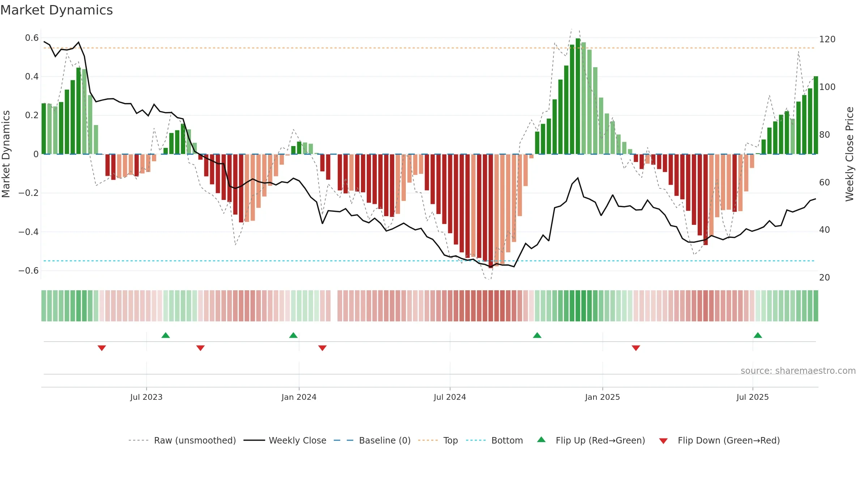Click the flip-down marker just after Jan 2024
The height and width of the screenshot is (488, 868).
pyautogui.click(x=322, y=348)
